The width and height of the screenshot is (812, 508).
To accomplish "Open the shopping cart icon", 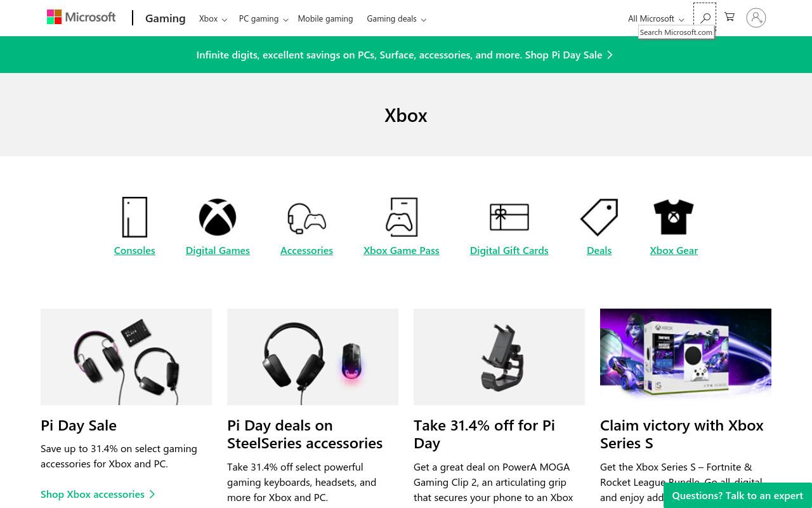I will point(730,17).
